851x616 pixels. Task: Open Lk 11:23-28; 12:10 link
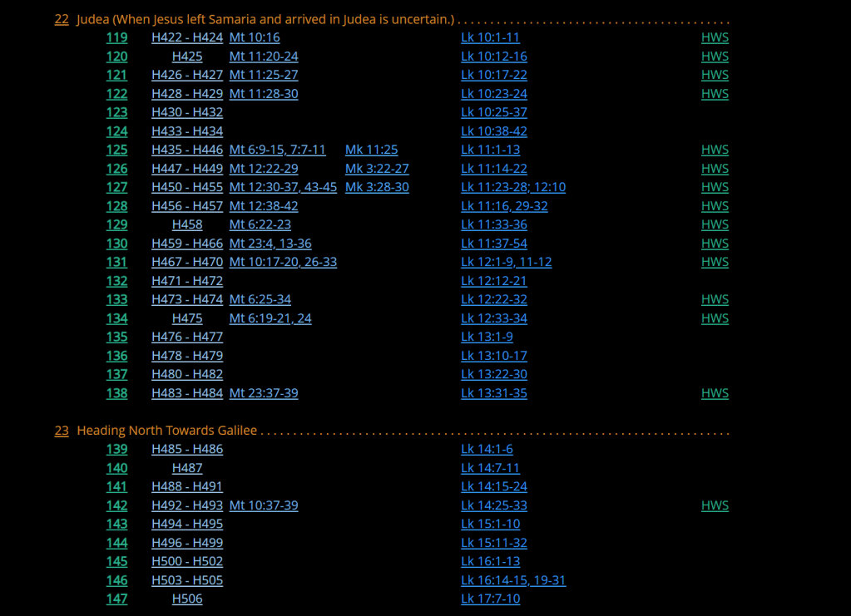pyautogui.click(x=513, y=187)
